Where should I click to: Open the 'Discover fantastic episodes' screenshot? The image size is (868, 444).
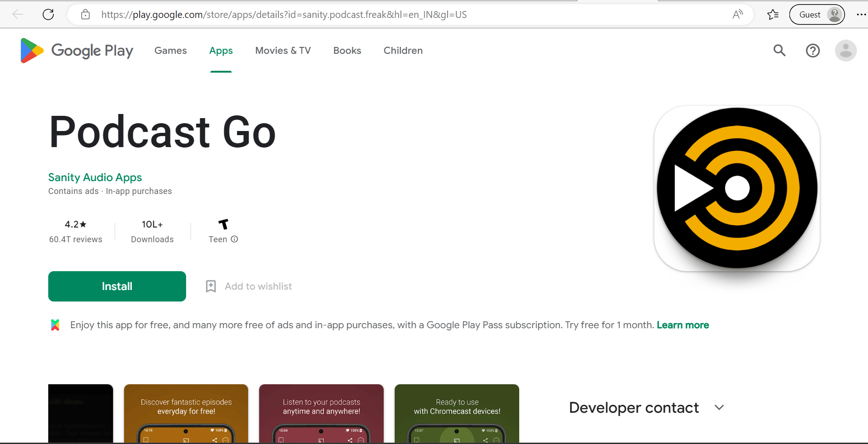pyautogui.click(x=186, y=413)
